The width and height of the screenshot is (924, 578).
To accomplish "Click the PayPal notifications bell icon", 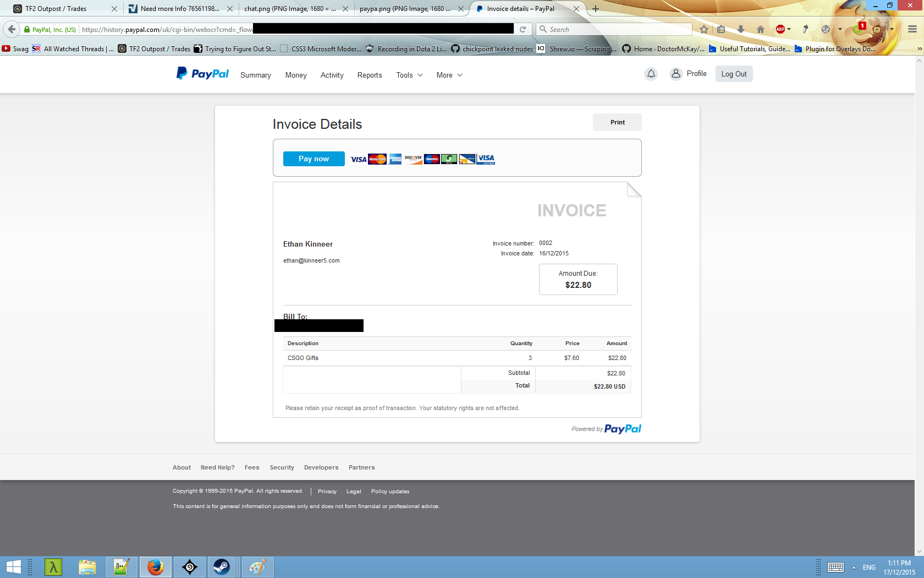I will [x=651, y=74].
